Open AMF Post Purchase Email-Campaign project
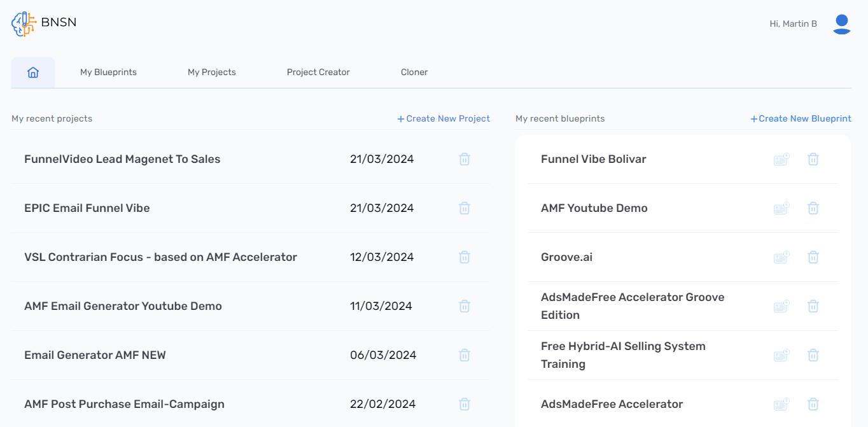 pyautogui.click(x=124, y=404)
